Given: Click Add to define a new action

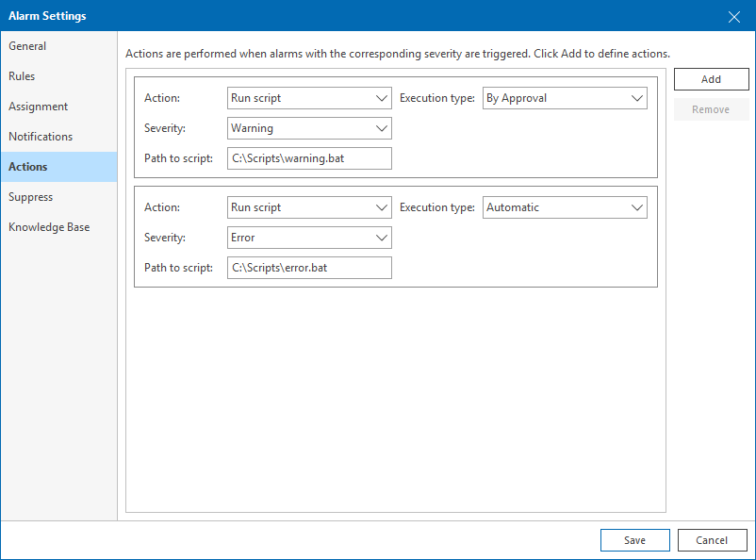Looking at the screenshot, I should click(x=711, y=79).
